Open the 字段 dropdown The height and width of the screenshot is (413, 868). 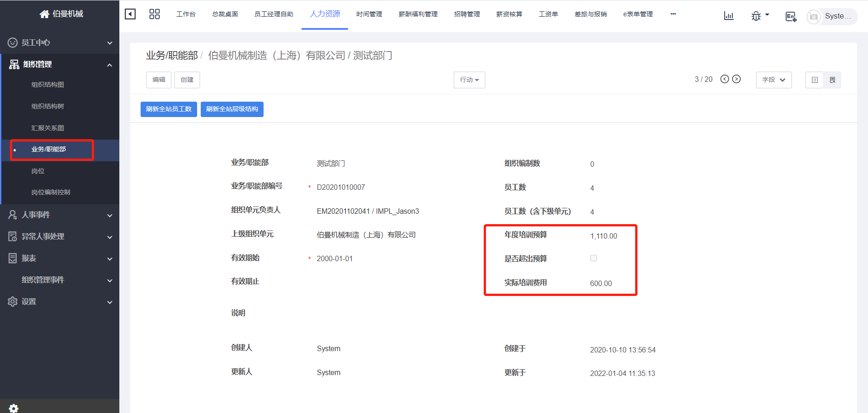(774, 80)
